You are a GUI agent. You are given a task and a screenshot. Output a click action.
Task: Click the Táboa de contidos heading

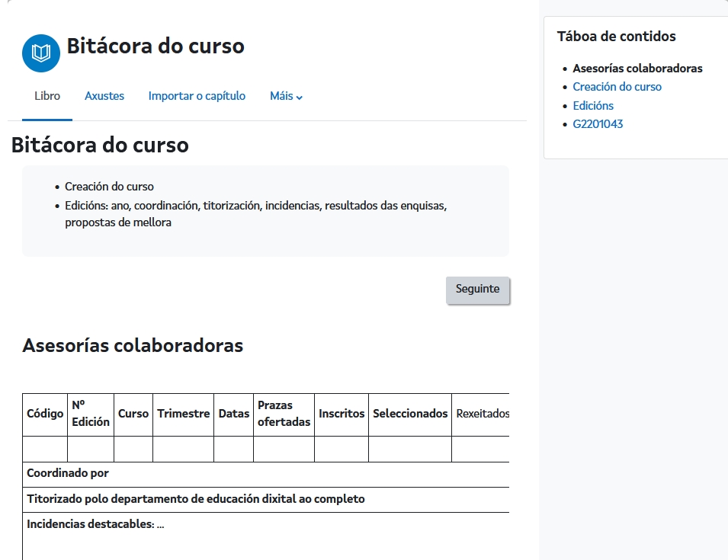[x=616, y=37]
